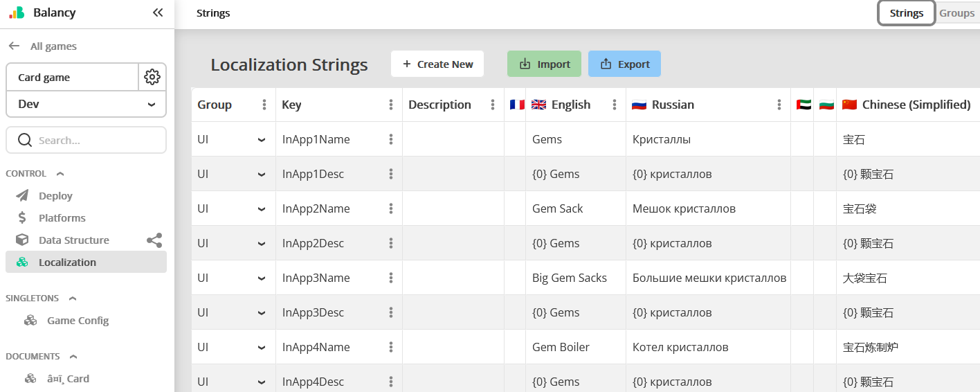Click the French flag column header
Screen dimensions: 980x392
[516, 105]
